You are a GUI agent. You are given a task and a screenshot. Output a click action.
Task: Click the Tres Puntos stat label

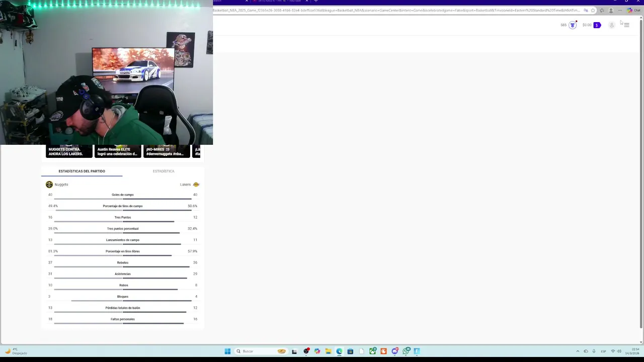tap(123, 217)
